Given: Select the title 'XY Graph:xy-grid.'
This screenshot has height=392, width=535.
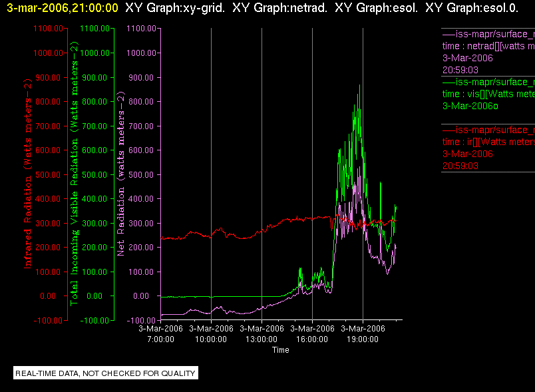Looking at the screenshot, I should (x=175, y=8).
